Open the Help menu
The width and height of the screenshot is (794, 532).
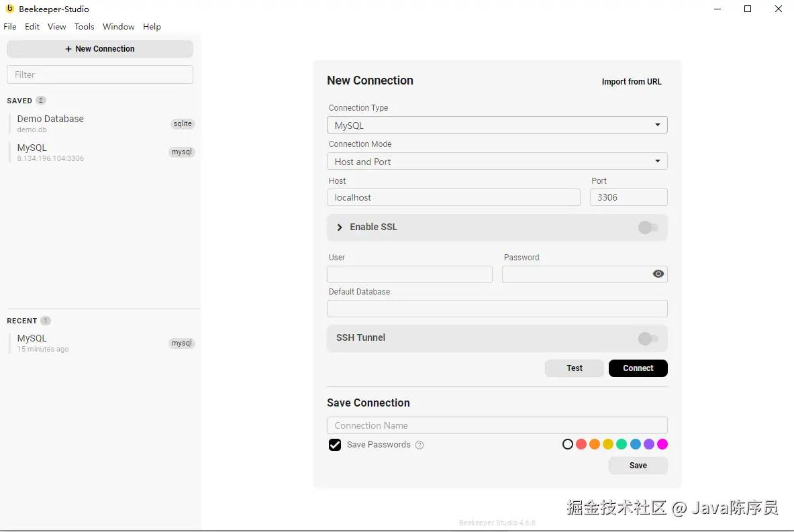point(152,27)
